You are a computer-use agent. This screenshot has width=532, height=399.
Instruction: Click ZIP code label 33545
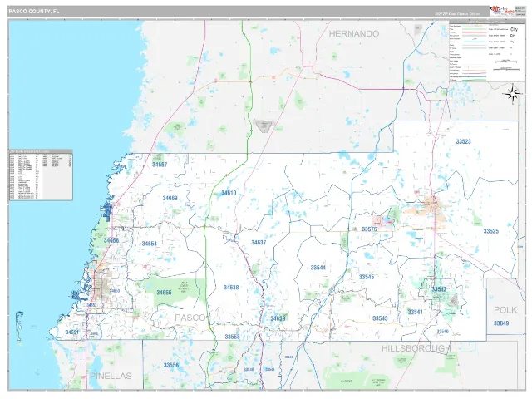[x=367, y=277]
